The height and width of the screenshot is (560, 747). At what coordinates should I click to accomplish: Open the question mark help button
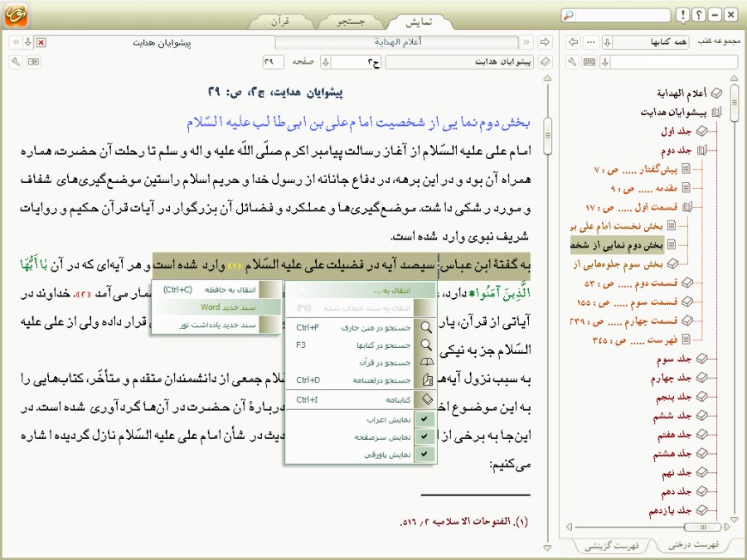tap(698, 15)
